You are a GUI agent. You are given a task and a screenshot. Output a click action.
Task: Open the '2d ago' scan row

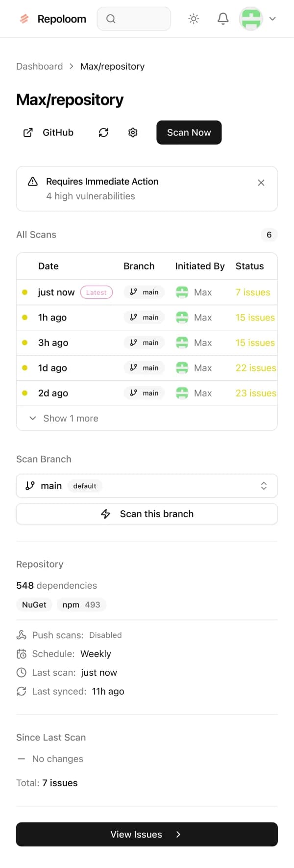147,393
